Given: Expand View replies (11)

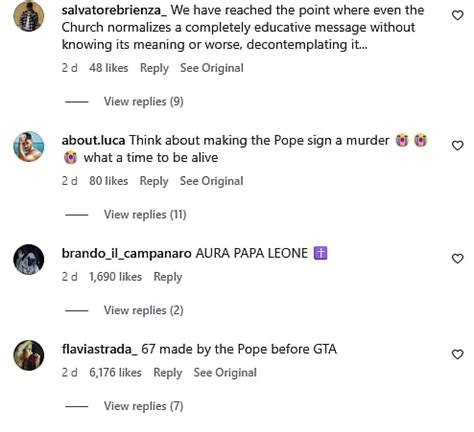Looking at the screenshot, I should click(145, 214).
